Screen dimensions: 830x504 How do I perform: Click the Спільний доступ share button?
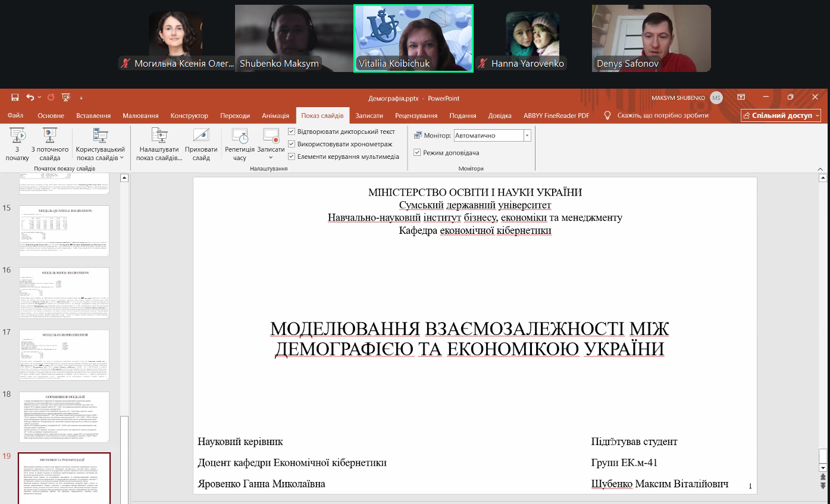tap(781, 115)
